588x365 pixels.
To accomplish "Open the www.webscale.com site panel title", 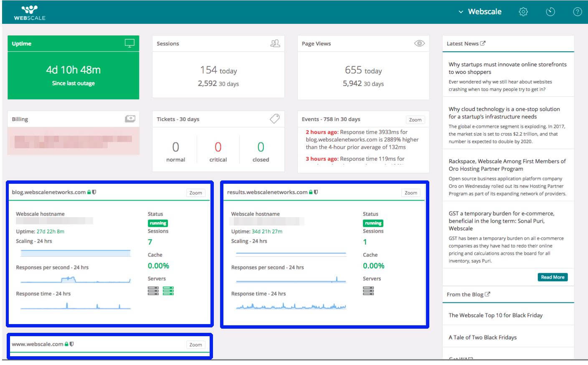I will [x=38, y=344].
